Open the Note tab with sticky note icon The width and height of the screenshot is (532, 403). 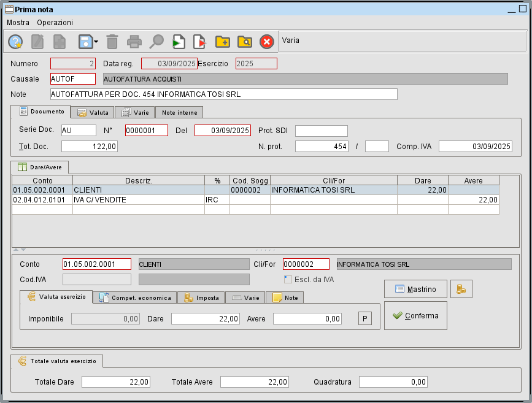(x=285, y=297)
